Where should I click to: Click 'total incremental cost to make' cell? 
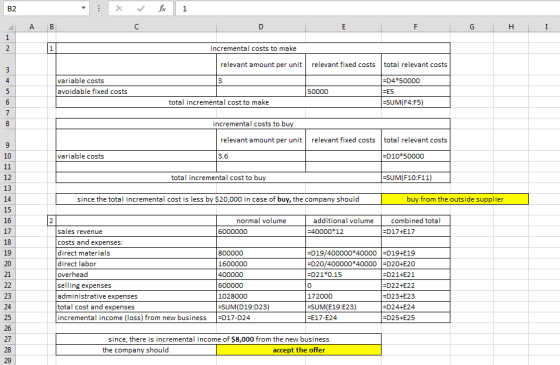pos(219,102)
